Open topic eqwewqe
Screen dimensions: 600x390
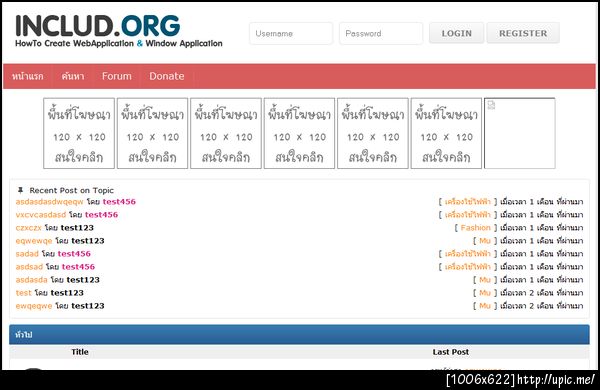[x=34, y=241]
